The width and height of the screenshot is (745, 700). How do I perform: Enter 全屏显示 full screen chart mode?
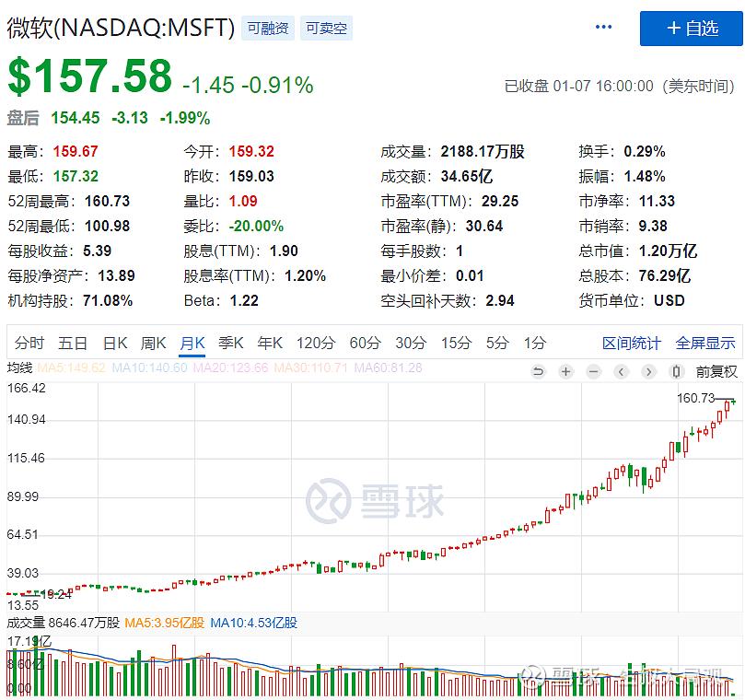[705, 344]
